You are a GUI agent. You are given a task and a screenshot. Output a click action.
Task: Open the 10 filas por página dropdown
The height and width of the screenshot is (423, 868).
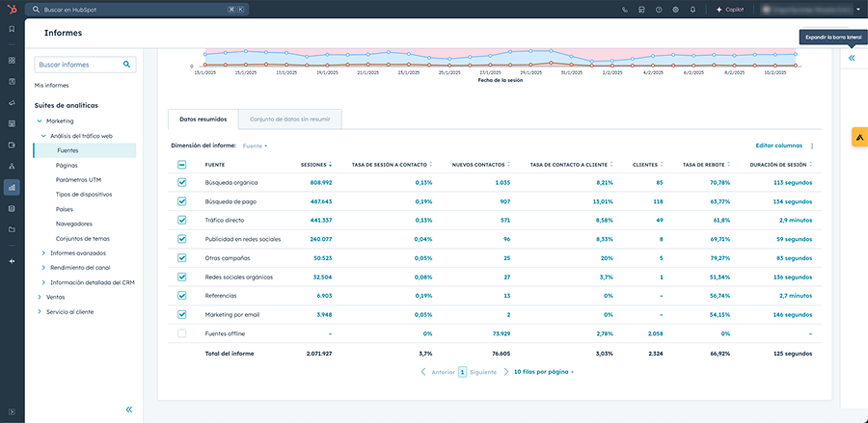coord(543,371)
